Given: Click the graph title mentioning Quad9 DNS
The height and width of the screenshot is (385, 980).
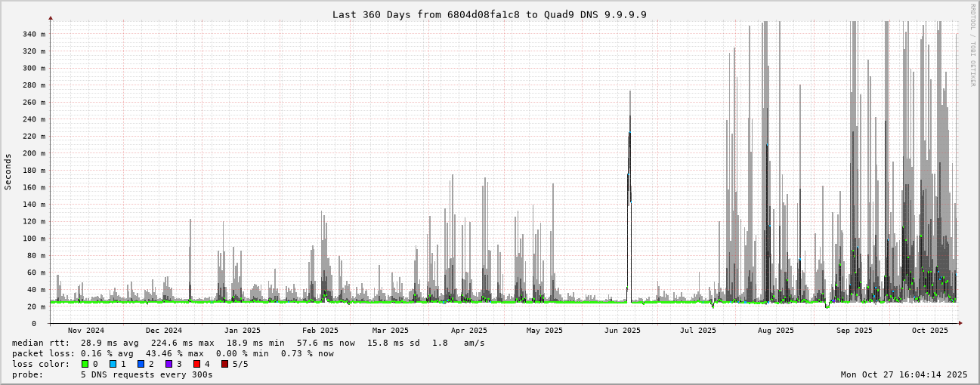Looking at the screenshot, I should (x=489, y=14).
